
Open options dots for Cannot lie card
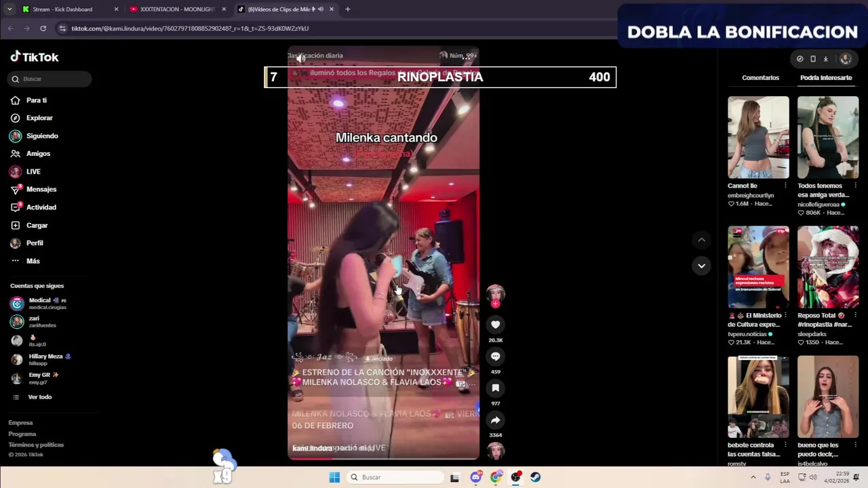pos(785,186)
